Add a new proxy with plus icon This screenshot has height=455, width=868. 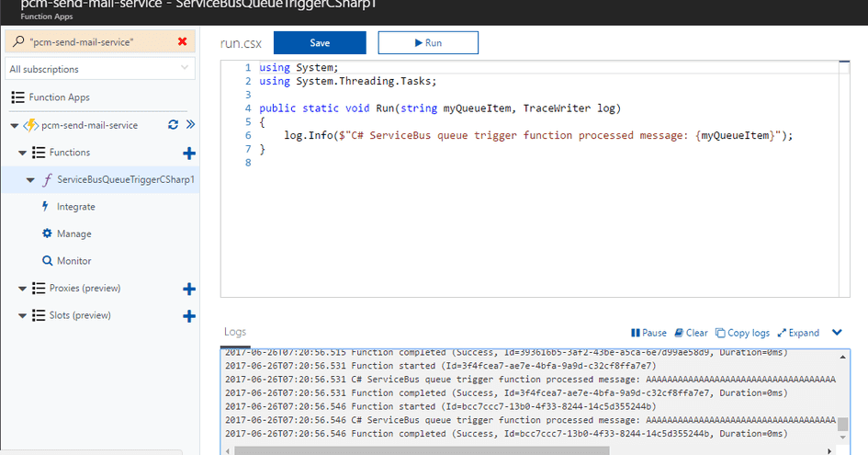[x=189, y=289]
